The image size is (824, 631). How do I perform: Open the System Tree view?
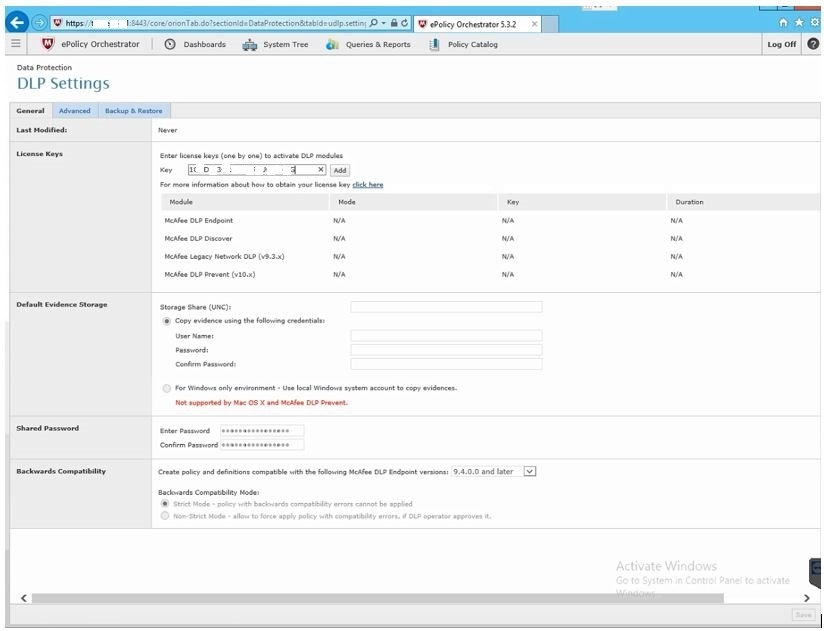click(275, 44)
